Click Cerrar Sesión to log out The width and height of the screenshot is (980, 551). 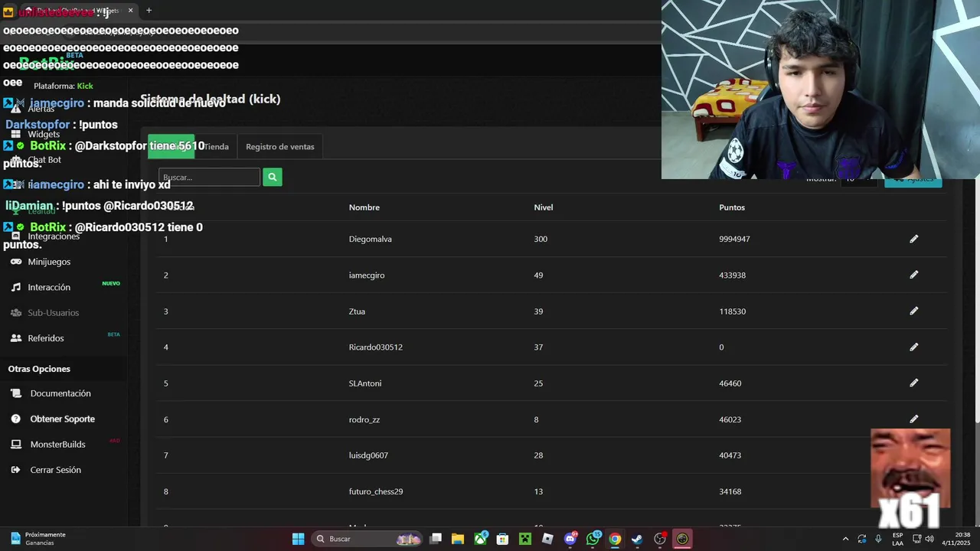click(x=55, y=470)
